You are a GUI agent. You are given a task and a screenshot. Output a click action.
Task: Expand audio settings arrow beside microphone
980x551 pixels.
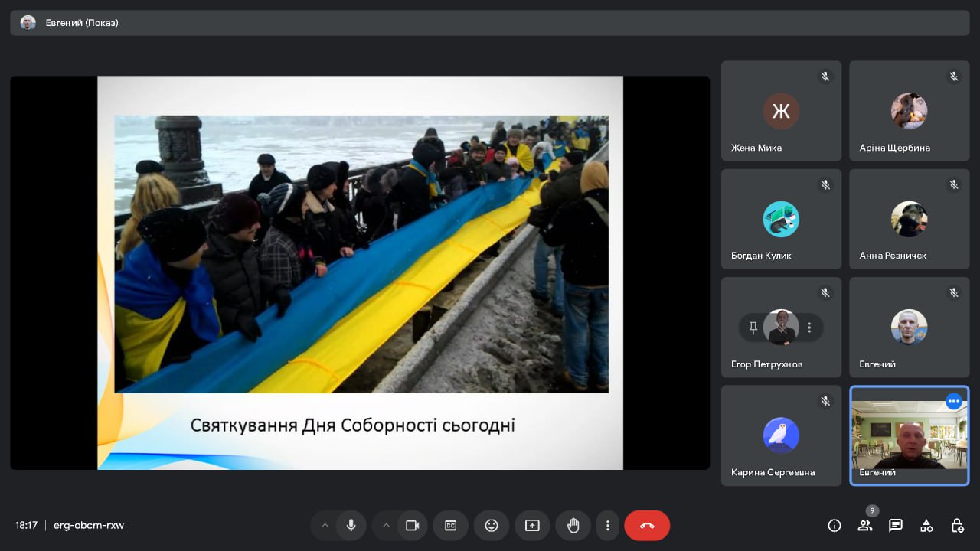[325, 525]
